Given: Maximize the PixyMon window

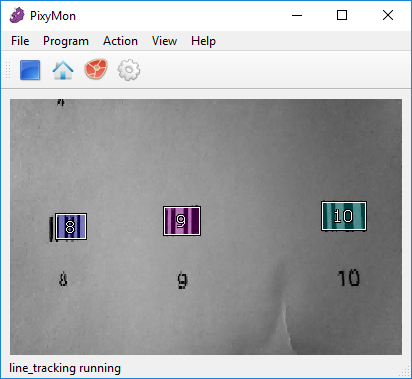Looking at the screenshot, I should 342,15.
